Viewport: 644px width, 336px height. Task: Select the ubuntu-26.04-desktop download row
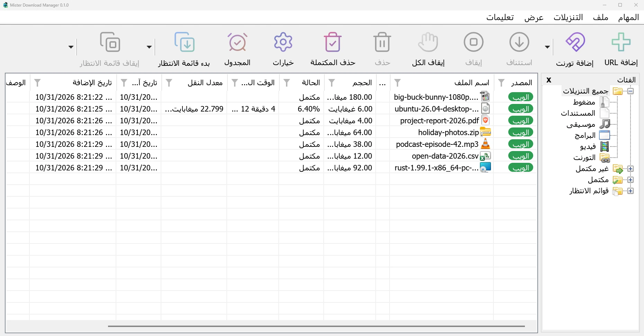pyautogui.click(x=271, y=109)
